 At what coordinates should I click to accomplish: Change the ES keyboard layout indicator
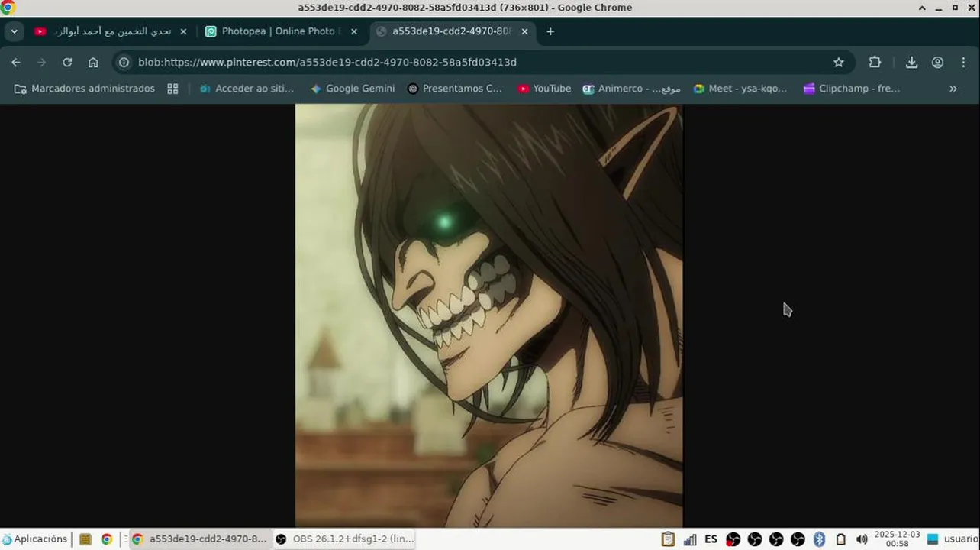click(x=711, y=539)
